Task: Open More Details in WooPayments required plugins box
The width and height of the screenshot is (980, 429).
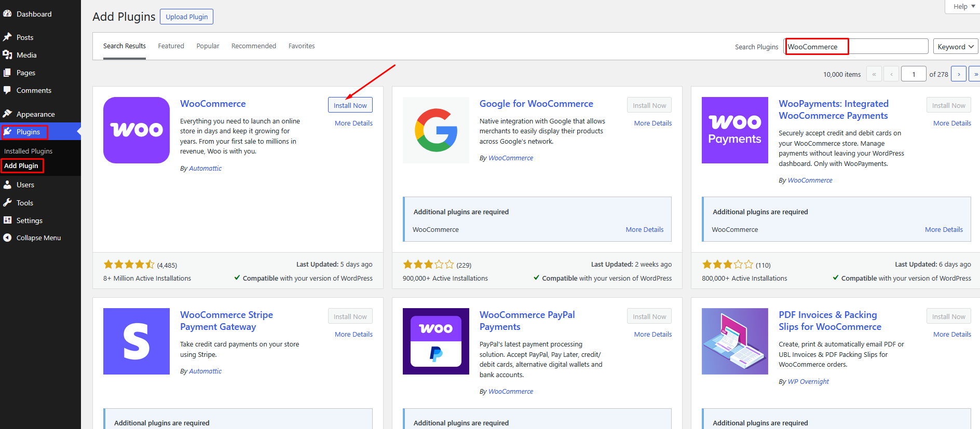Action: tap(944, 229)
